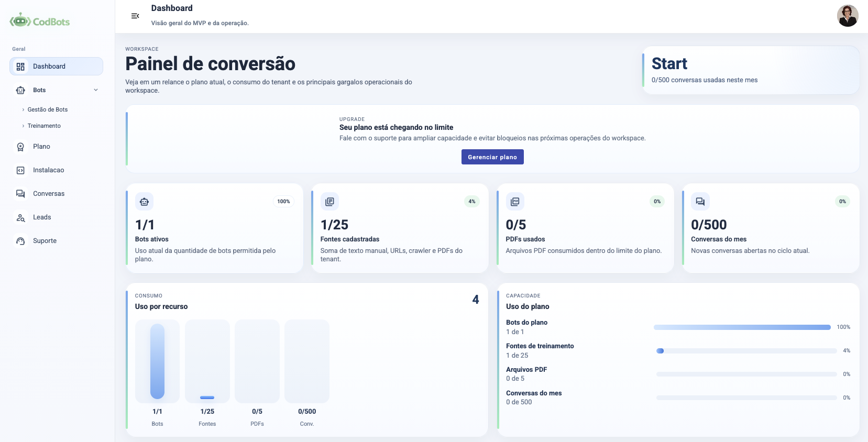
Task: Click the PDFs column in the usage chart
Action: (x=257, y=361)
